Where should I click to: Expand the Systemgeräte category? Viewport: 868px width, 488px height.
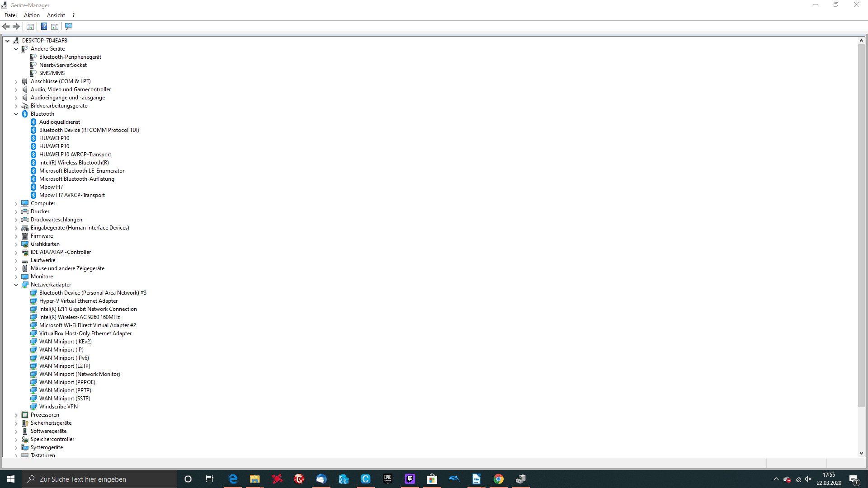(x=16, y=448)
